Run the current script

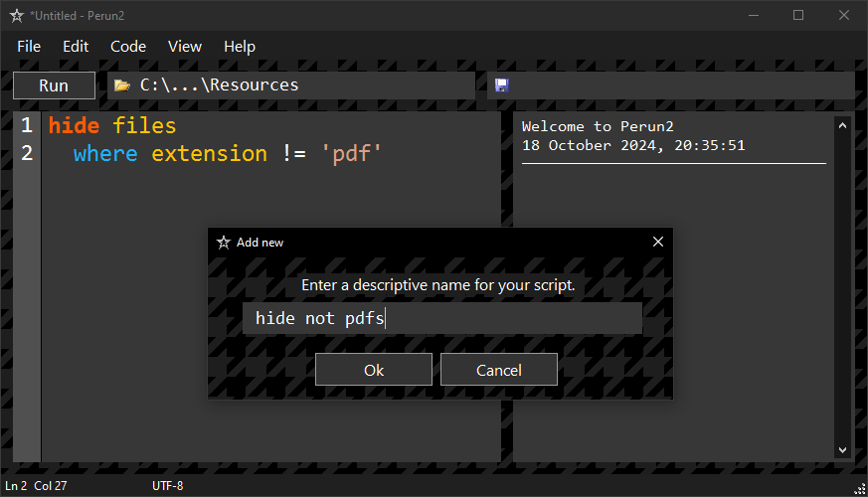(x=54, y=85)
